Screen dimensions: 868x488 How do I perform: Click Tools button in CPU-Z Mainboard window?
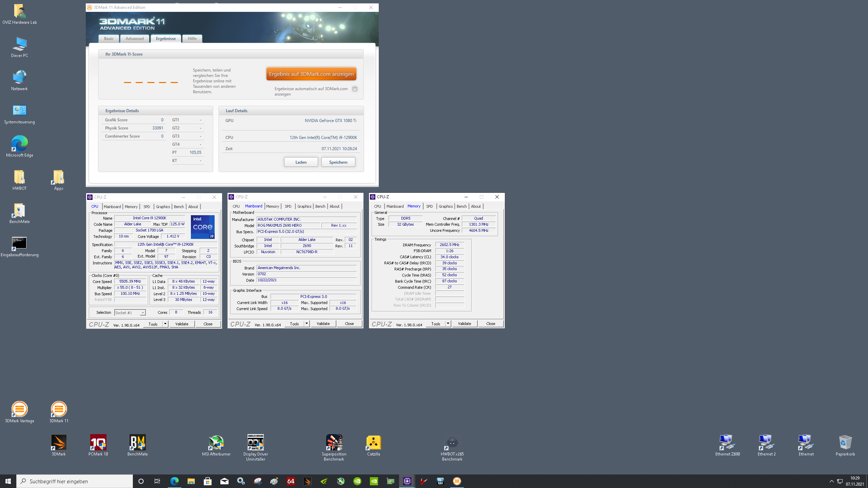tap(294, 324)
